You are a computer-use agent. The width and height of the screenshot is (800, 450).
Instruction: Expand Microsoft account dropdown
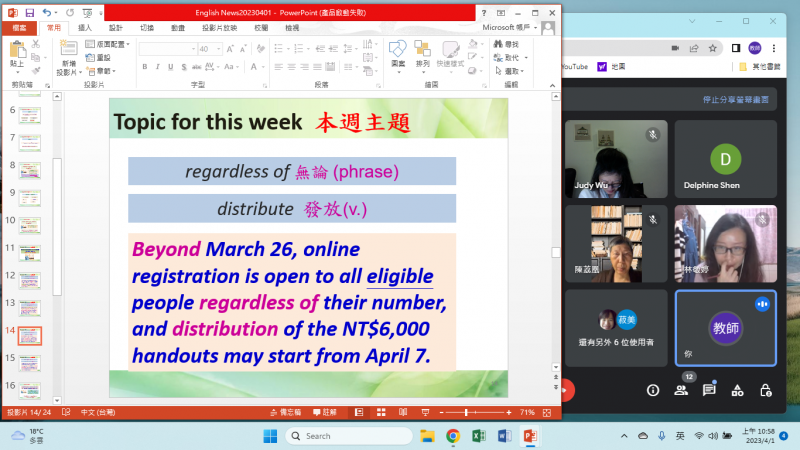point(535,28)
